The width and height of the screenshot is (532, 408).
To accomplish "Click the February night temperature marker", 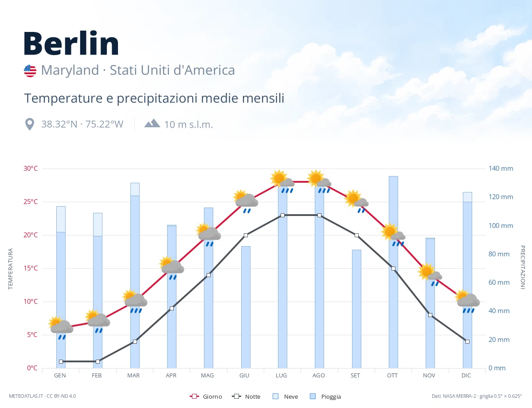I will (x=98, y=361).
